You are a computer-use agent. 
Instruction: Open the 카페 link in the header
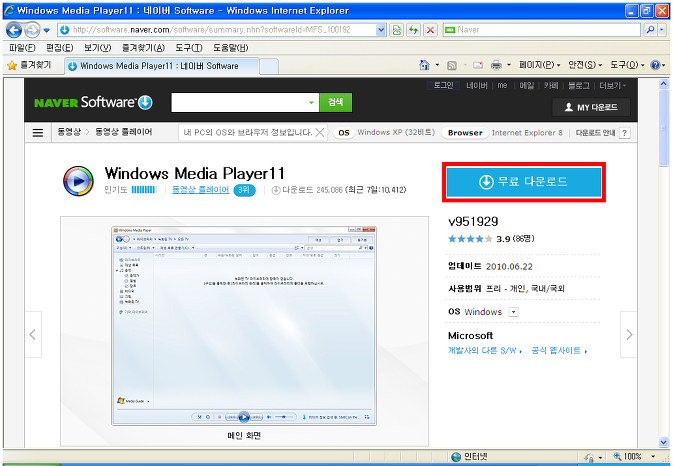coord(551,86)
